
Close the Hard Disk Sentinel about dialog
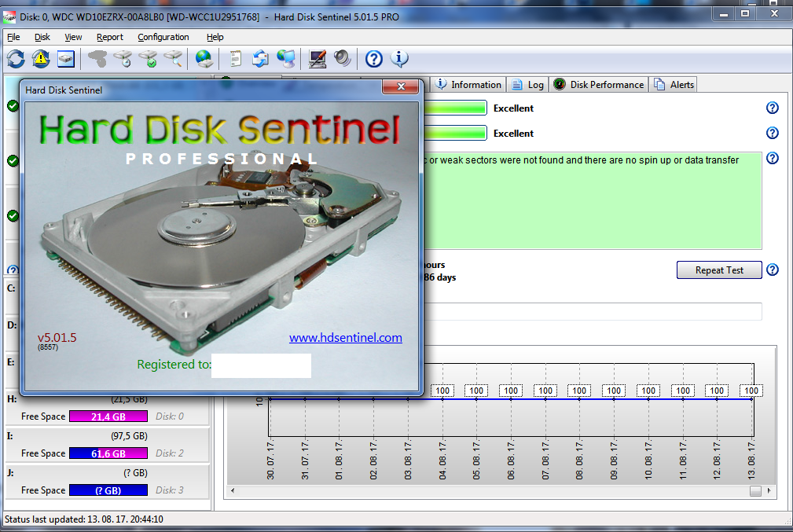coord(401,86)
